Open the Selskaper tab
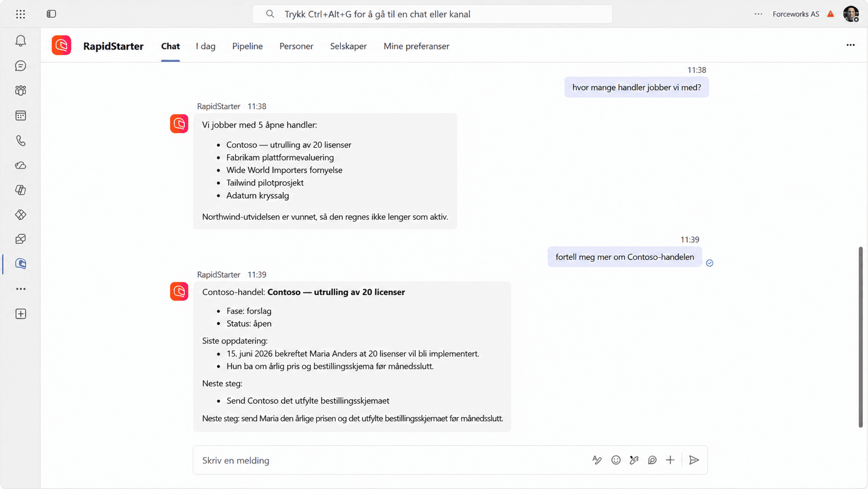The width and height of the screenshot is (868, 489). (348, 46)
